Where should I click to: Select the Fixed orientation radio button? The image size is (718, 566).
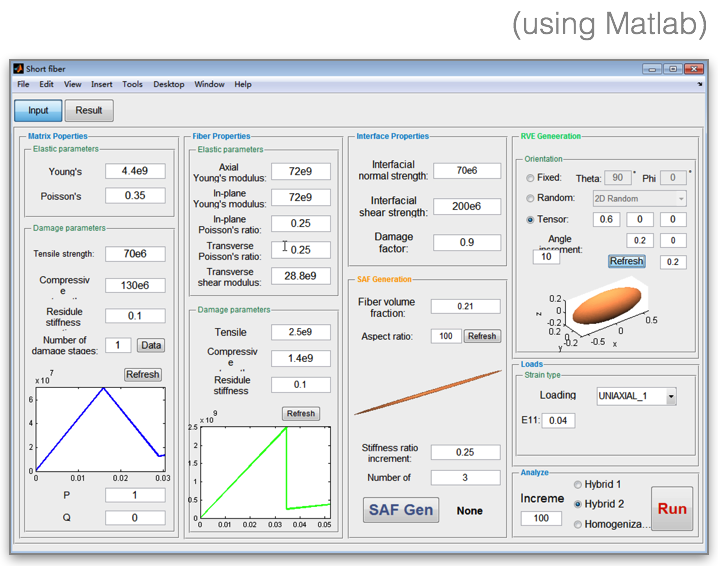pyautogui.click(x=530, y=178)
